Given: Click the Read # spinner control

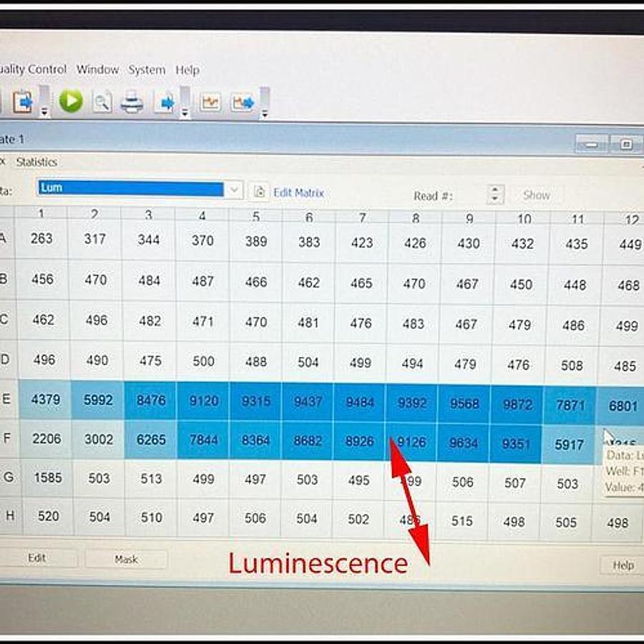Looking at the screenshot, I should coord(495,195).
